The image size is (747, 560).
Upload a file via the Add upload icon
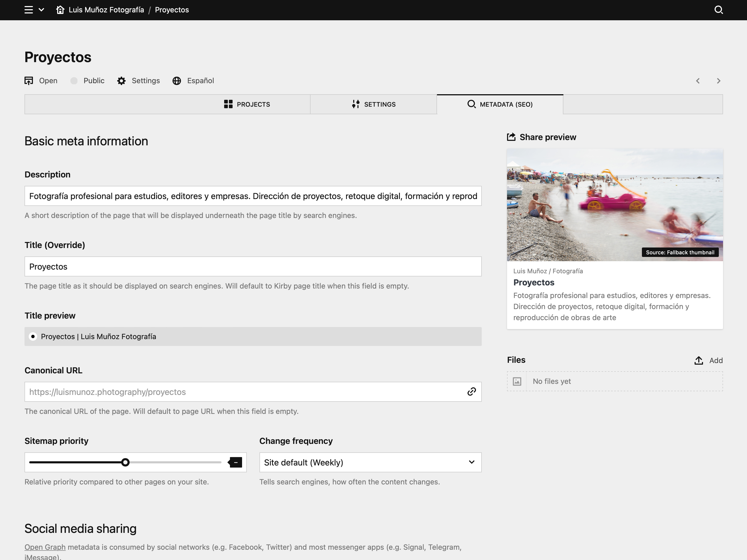[699, 360]
